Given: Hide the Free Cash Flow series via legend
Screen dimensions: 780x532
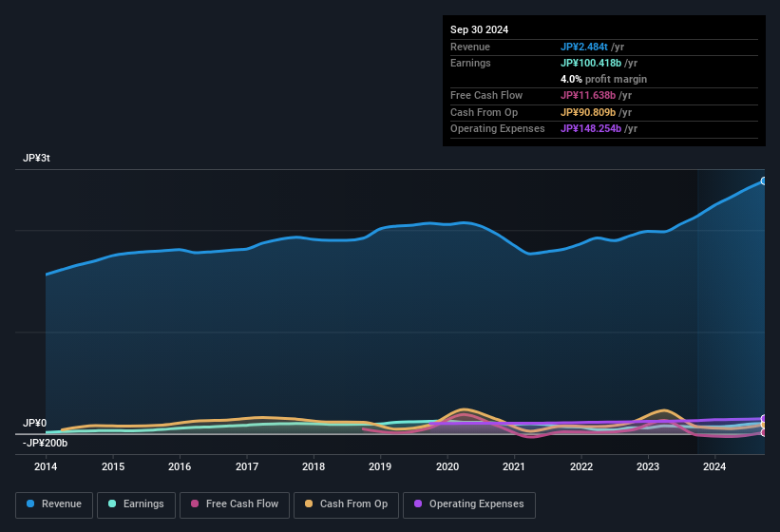Looking at the screenshot, I should 235,504.
